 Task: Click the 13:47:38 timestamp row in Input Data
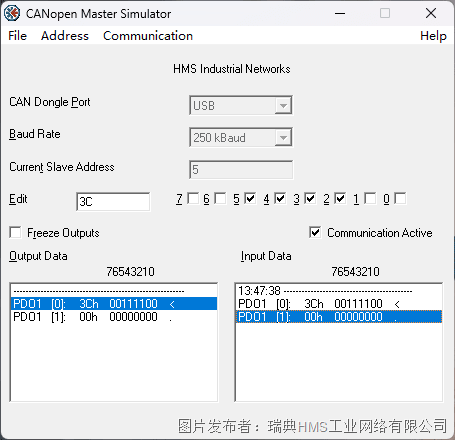(x=339, y=291)
